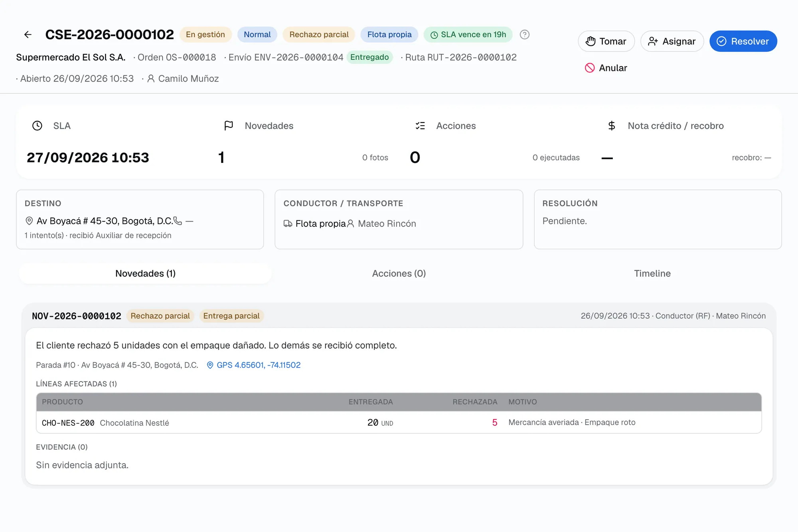Click the SLA clock icon in summary card

(x=37, y=126)
